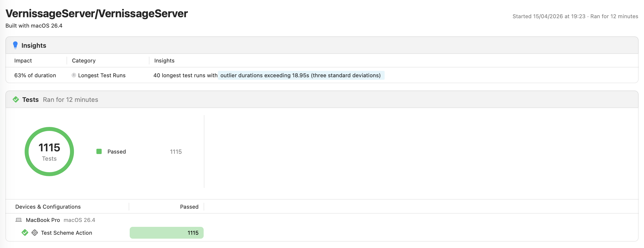The width and height of the screenshot is (644, 248).
Task: Click the Test Scheme Action gear icon
Action: coord(35,232)
